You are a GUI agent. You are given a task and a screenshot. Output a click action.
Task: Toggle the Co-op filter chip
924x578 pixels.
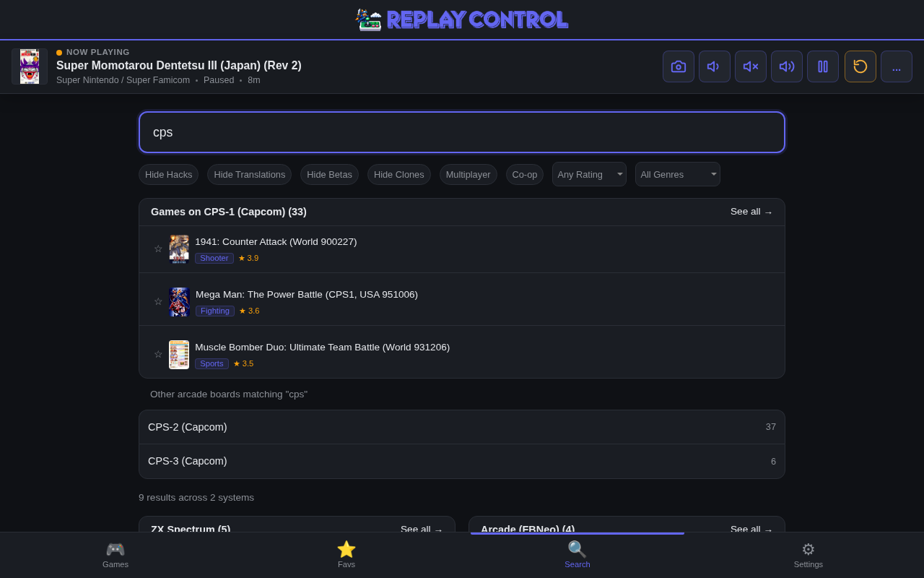click(525, 175)
